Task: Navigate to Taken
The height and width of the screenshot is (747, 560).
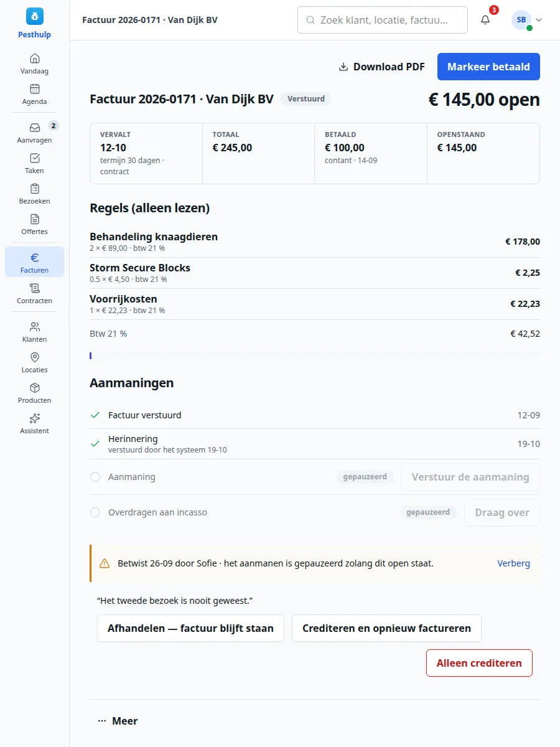Action: click(x=35, y=163)
